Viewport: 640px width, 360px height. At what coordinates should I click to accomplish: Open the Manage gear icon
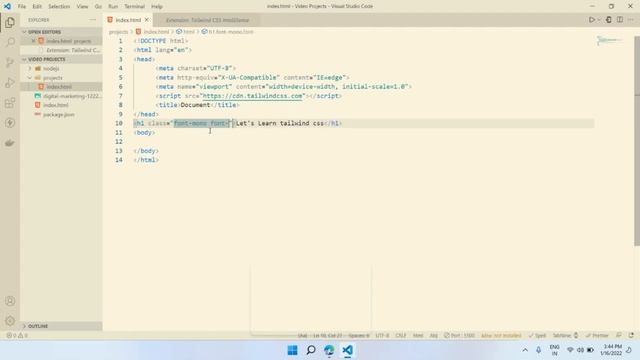[10, 321]
